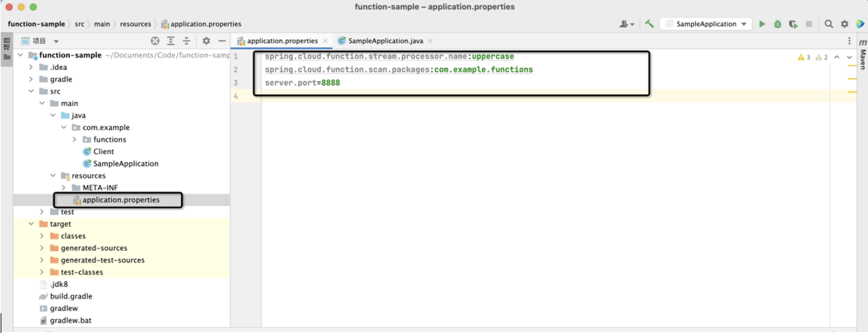The width and height of the screenshot is (868, 333).
Task: Close the application.properties tab
Action: tap(325, 41)
